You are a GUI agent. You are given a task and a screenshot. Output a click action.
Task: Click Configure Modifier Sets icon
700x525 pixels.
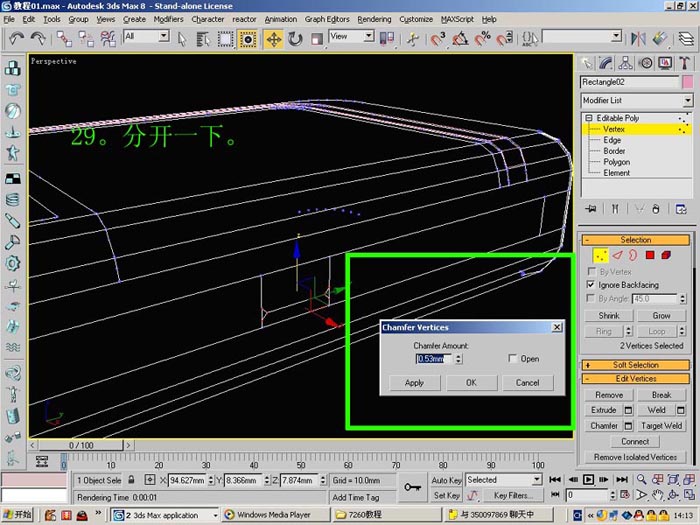(x=681, y=209)
